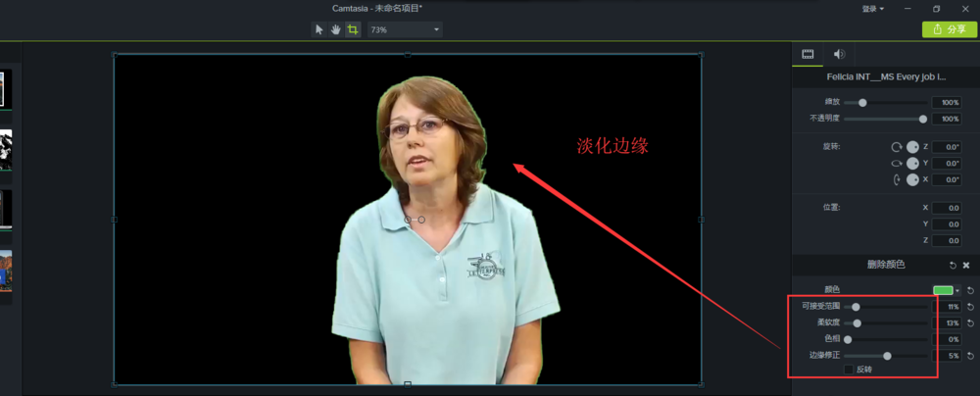Click the canvas left-middle resize handle
980x396 pixels.
point(114,220)
